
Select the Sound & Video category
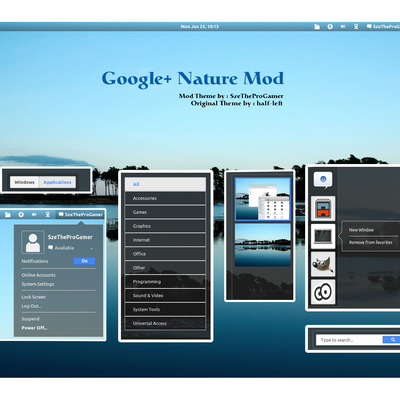point(165,296)
